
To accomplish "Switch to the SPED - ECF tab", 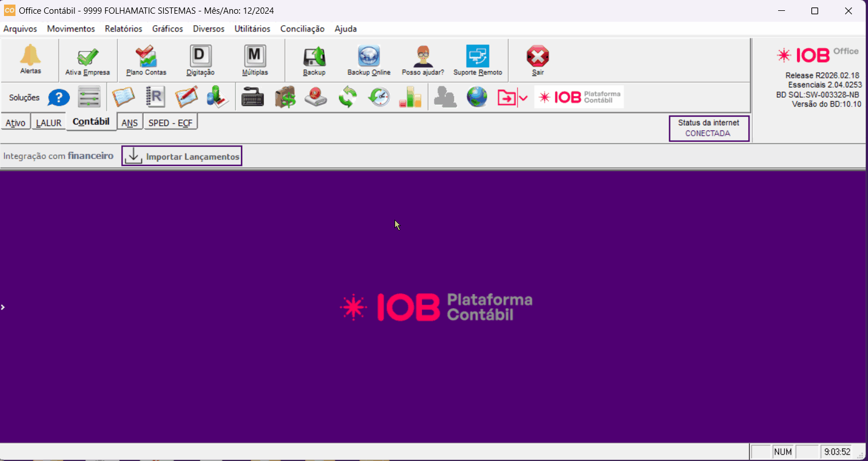I will pyautogui.click(x=170, y=123).
